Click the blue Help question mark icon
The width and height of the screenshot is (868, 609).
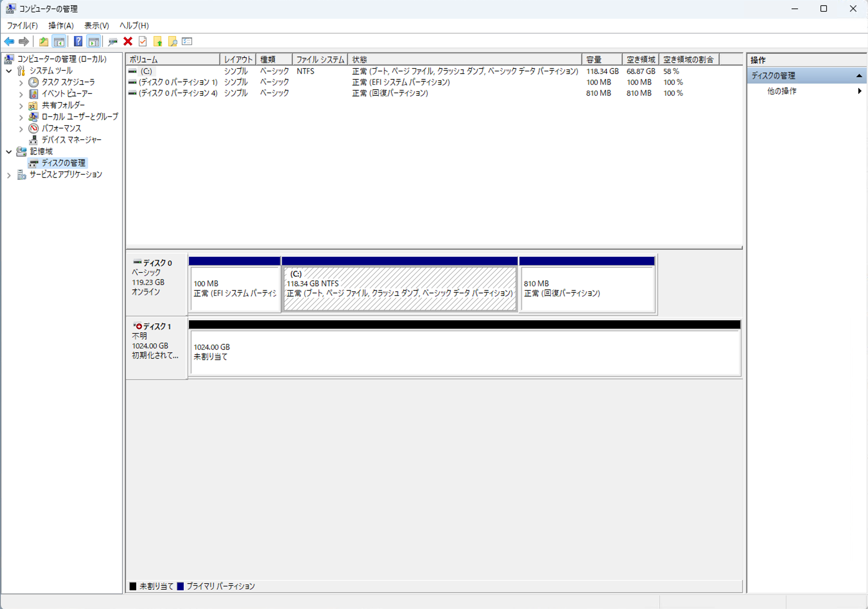(x=78, y=42)
